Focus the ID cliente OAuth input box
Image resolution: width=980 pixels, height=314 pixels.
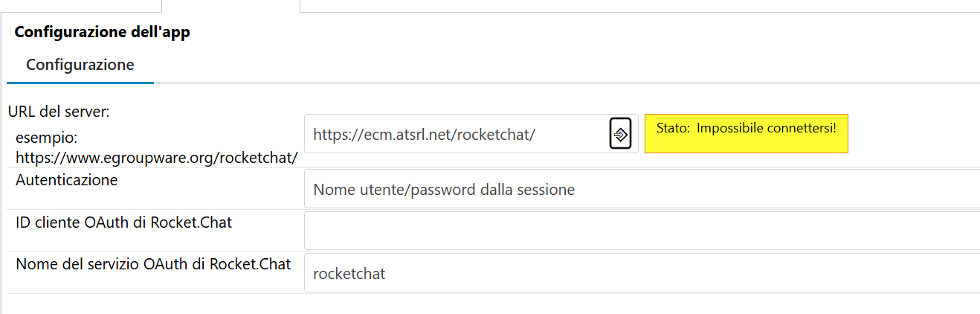tap(641, 231)
